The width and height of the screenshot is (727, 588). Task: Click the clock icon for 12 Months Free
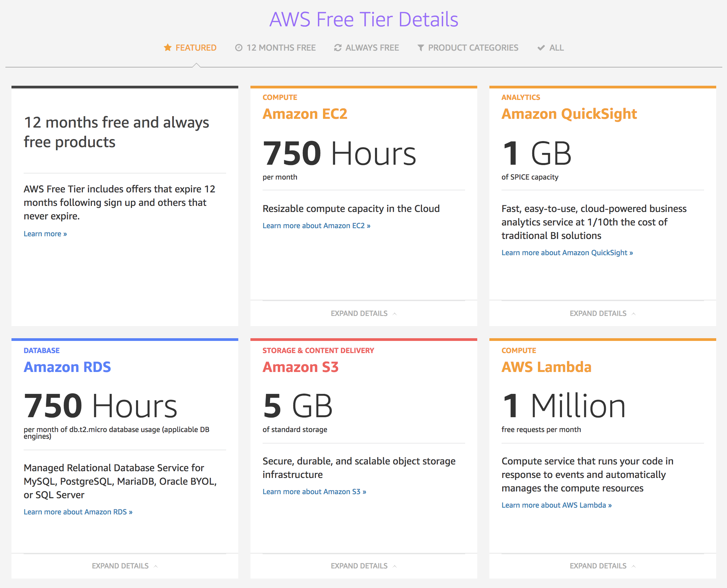pyautogui.click(x=239, y=48)
